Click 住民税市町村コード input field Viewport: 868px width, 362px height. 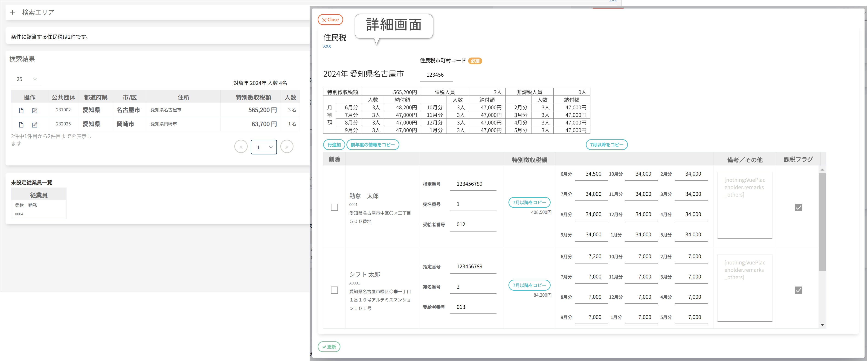[x=436, y=75]
